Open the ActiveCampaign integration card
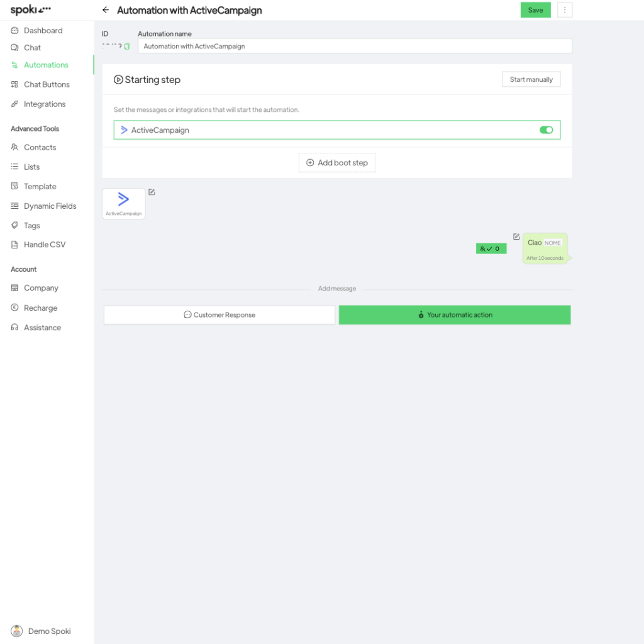The height and width of the screenshot is (644, 644). (124, 204)
